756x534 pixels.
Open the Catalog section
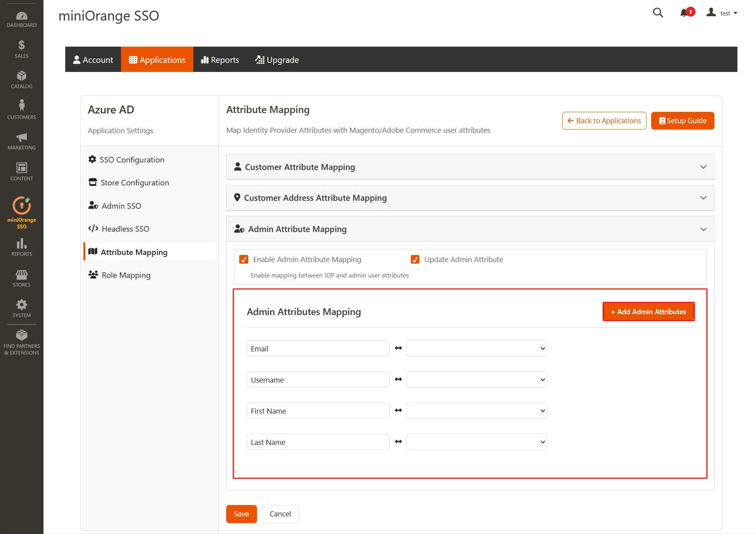click(22, 79)
